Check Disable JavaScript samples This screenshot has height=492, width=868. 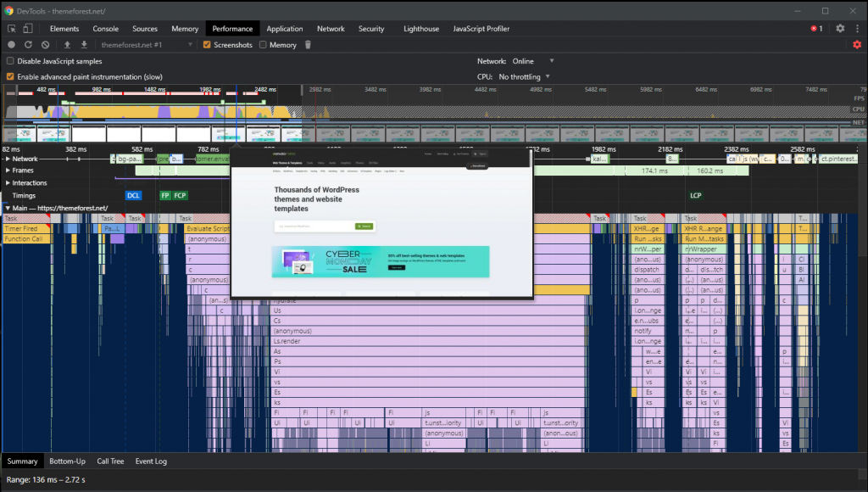click(10, 61)
